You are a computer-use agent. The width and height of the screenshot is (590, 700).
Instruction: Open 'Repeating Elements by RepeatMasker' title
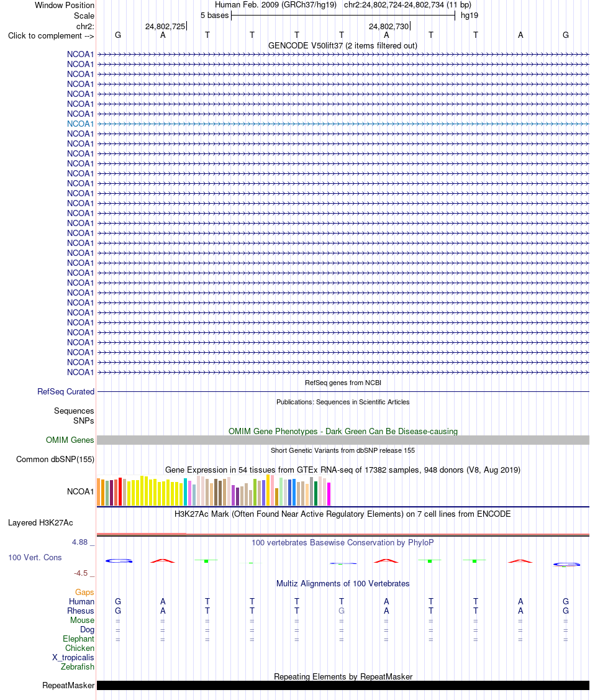343,676
